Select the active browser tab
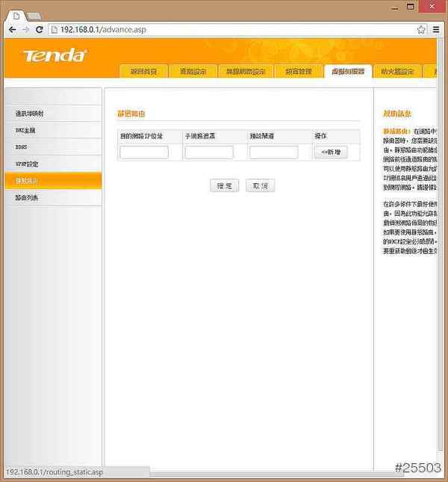The image size is (448, 482). pos(17,16)
